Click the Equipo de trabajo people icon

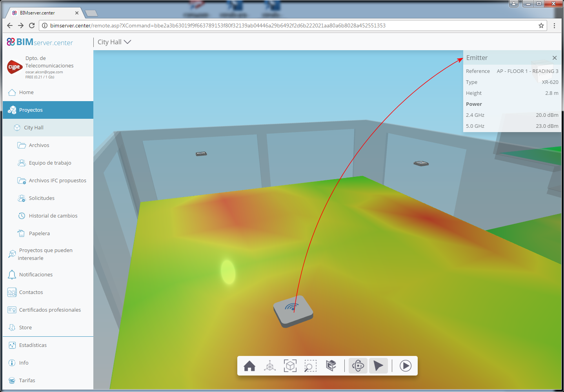(22, 163)
